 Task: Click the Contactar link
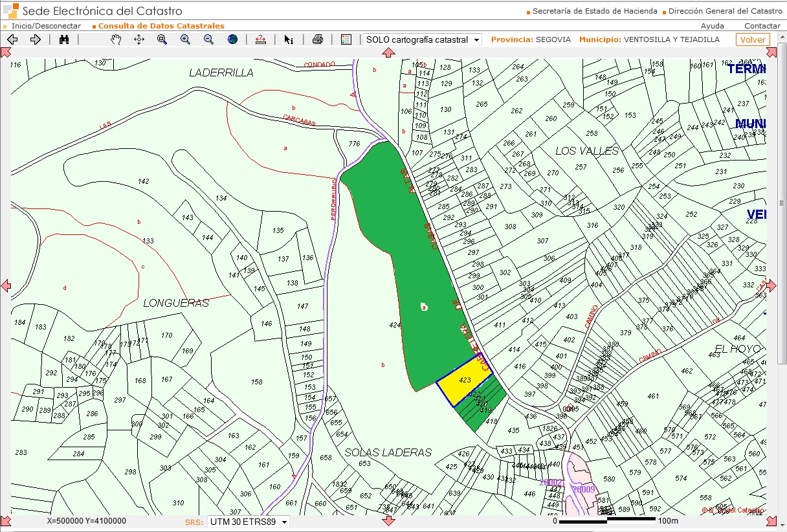click(762, 26)
